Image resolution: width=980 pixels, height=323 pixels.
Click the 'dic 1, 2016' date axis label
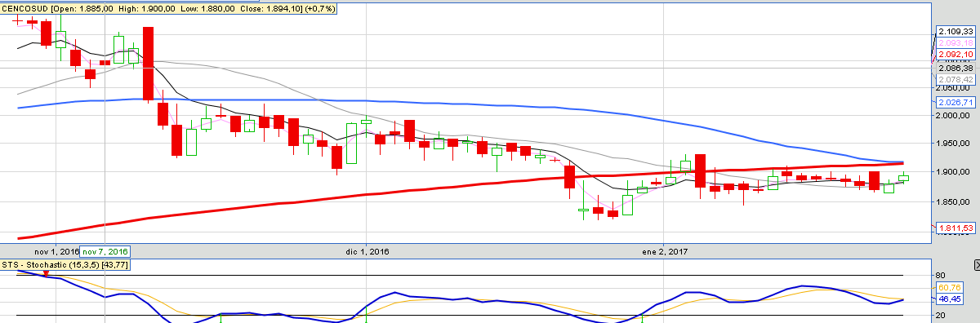pyautogui.click(x=368, y=251)
